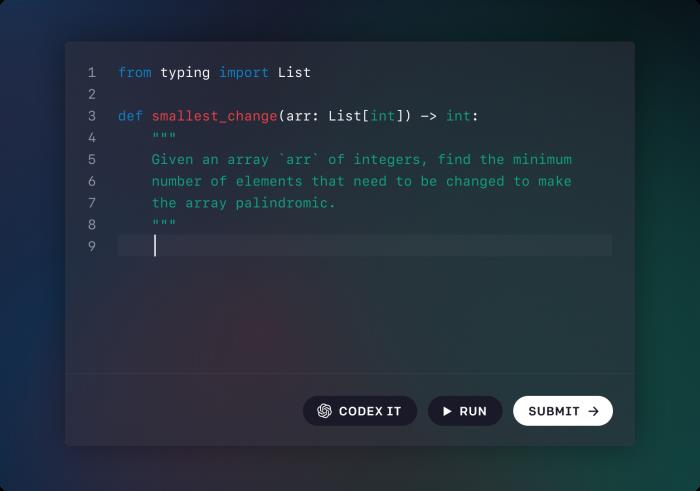Click the 'from' keyword on line 1

(135, 72)
